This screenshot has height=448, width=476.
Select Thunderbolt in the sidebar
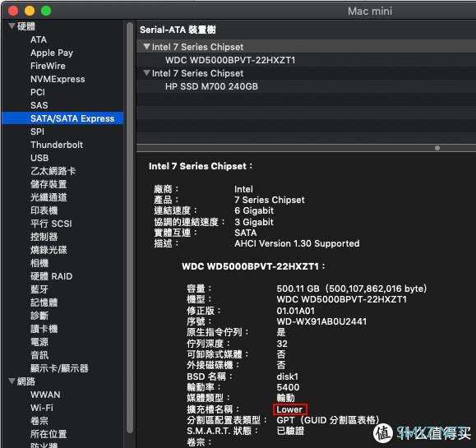pyautogui.click(x=57, y=145)
